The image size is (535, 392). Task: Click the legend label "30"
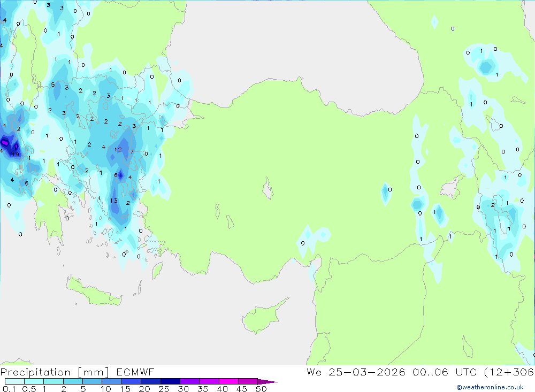tap(183, 389)
